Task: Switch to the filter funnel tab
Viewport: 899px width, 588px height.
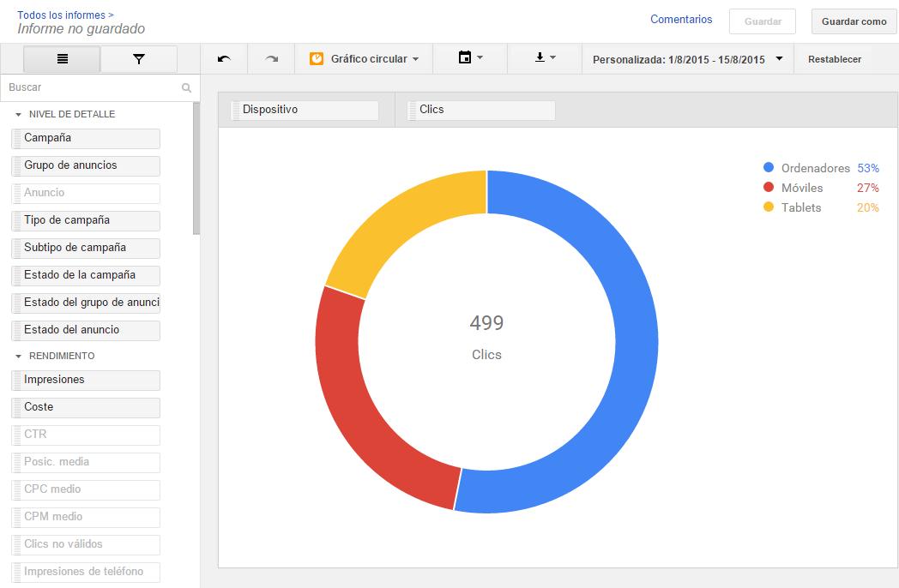Action: tap(139, 59)
